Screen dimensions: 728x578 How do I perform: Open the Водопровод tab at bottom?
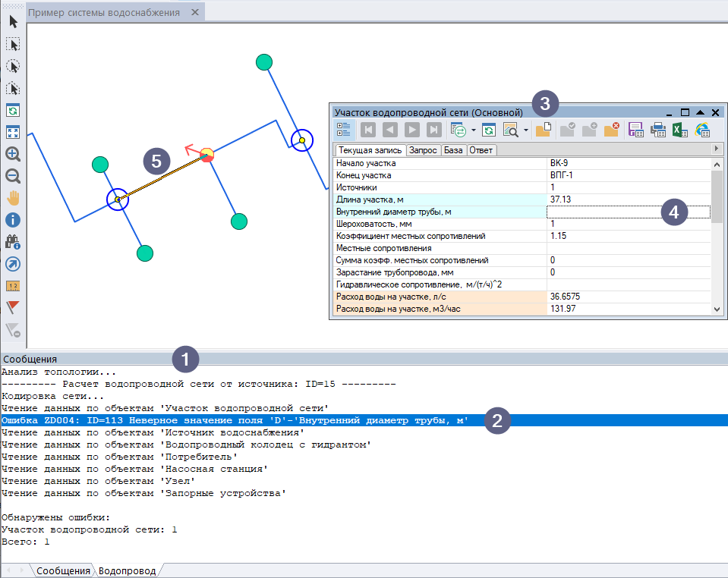127,570
